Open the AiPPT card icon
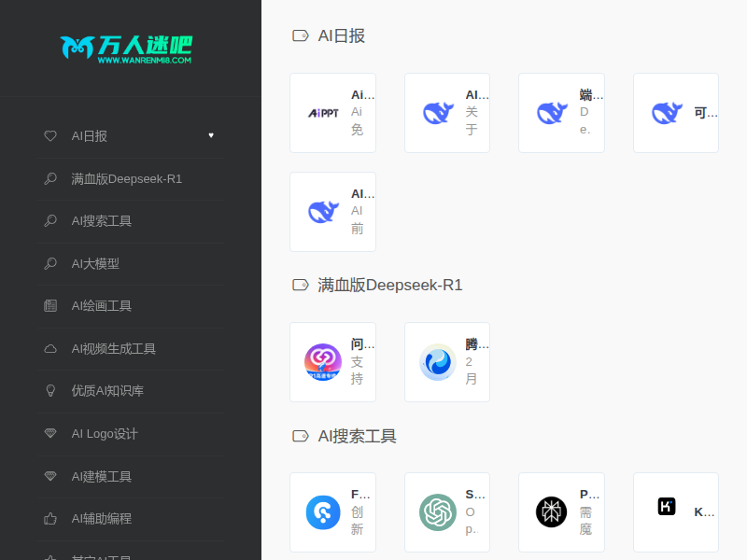This screenshot has width=747, height=560. tap(323, 113)
